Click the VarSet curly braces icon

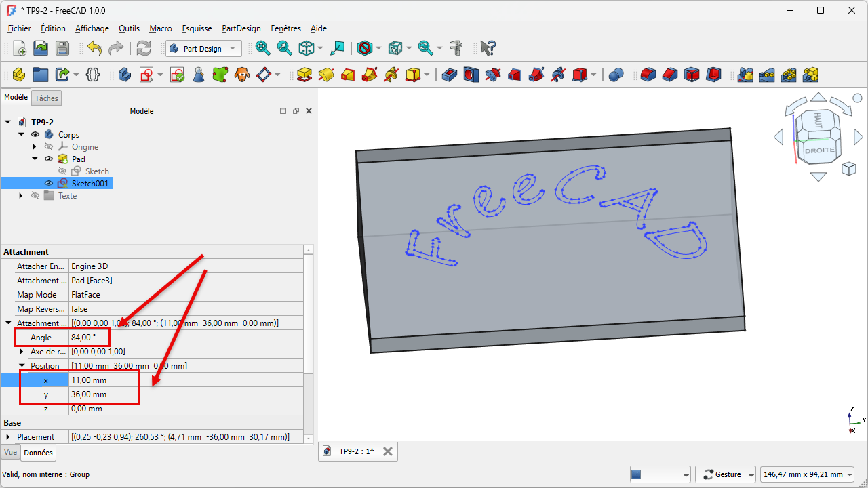pos(93,75)
